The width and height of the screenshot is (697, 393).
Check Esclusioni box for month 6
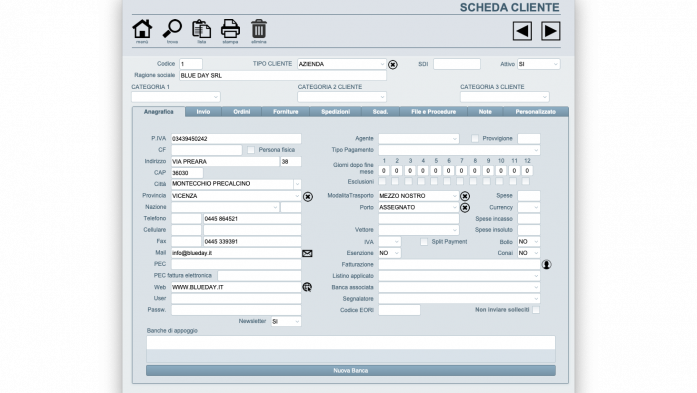pos(447,181)
